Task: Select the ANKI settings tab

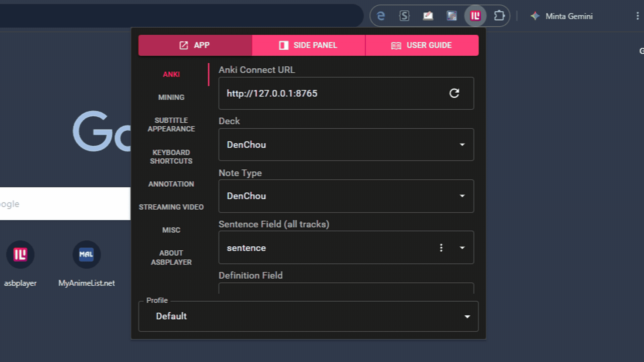Action: click(171, 74)
